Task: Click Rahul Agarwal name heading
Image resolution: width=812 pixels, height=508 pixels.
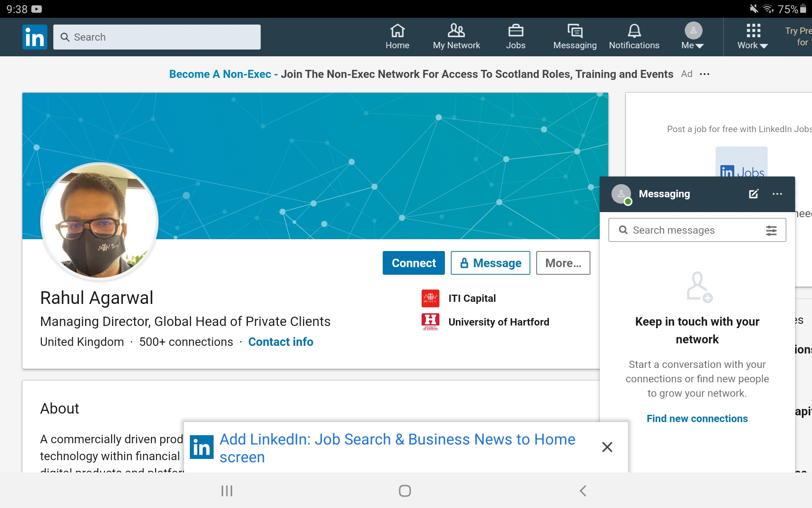Action: point(97,298)
